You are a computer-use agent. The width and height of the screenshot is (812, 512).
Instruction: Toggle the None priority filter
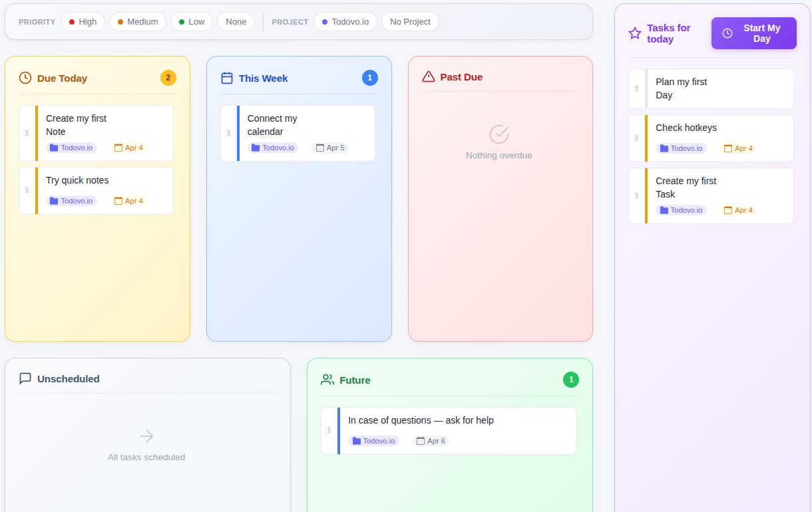236,22
